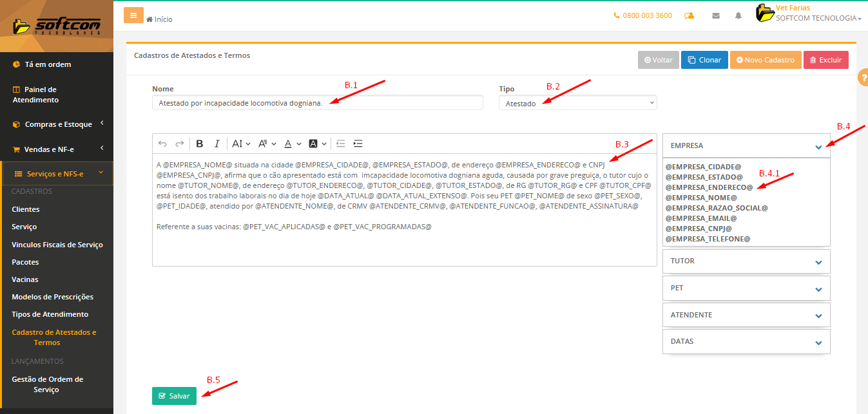Open the font color picker
Image resolution: width=868 pixels, height=414 pixels.
(293, 144)
